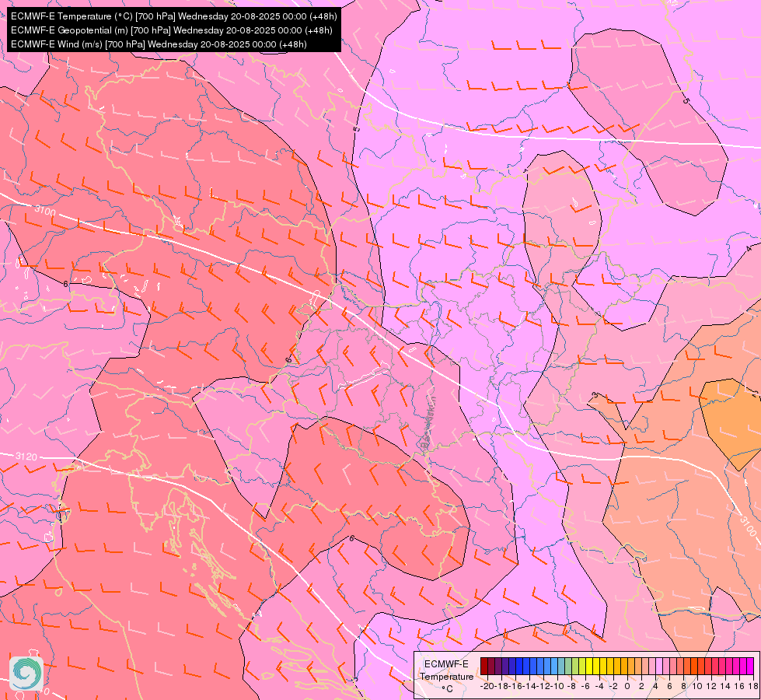Pick the light green swatch beside teal
761x700 pixels.
(x=568, y=666)
